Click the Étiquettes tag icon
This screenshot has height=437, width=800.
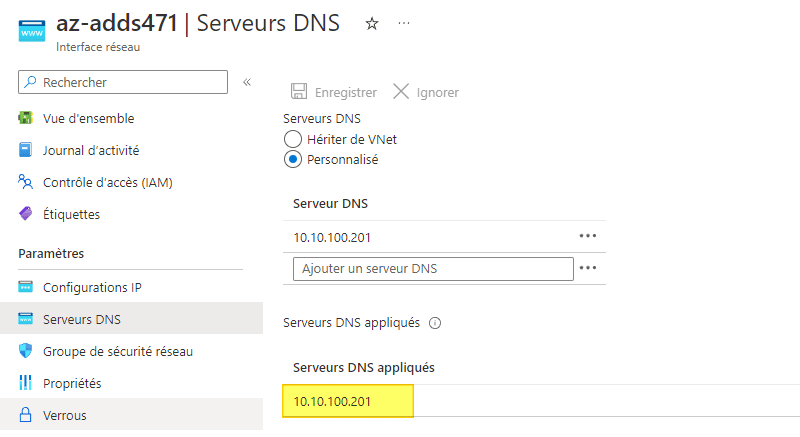(x=26, y=214)
